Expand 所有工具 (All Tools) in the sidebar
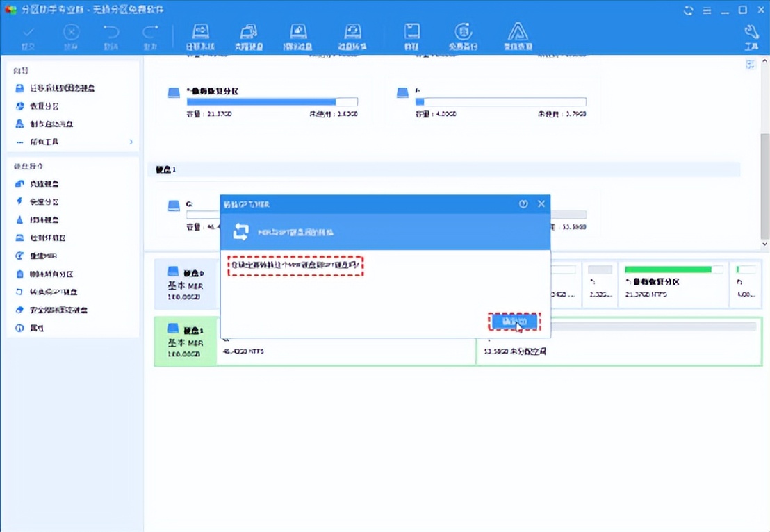Viewport: 770px width, 532px height. click(x=44, y=142)
